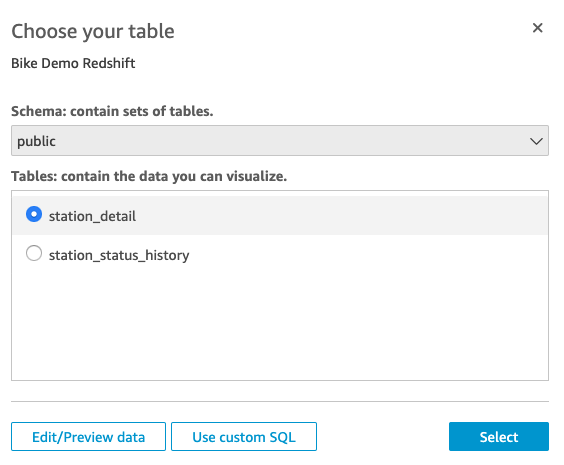Click the chevron arrow in Schema dropdown

[536, 141]
